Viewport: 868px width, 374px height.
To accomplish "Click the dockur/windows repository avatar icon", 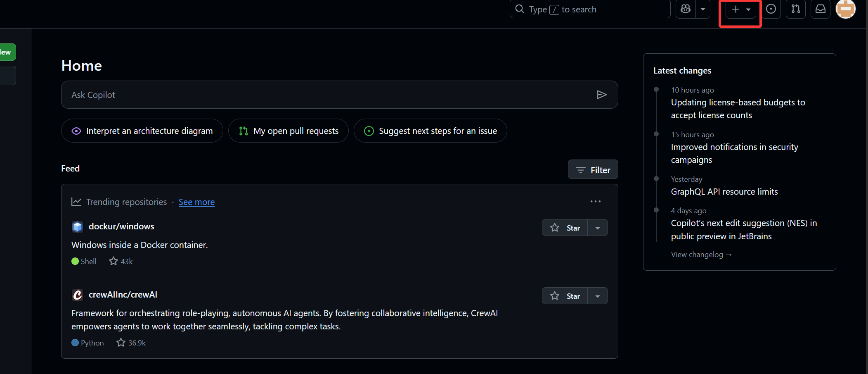I will pos(78,226).
